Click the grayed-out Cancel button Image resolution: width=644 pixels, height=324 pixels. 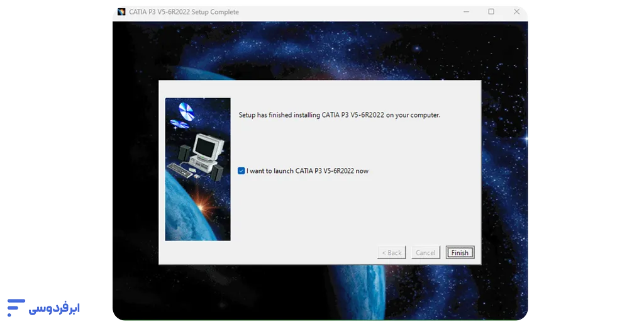click(425, 253)
